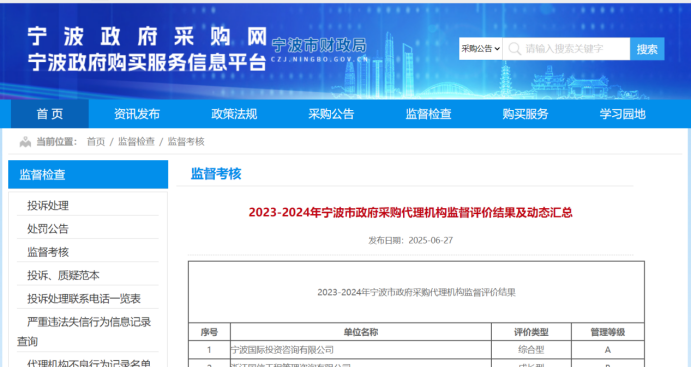Screen dimensions: 691x368
Task: Click the magnifier icon in search box
Action: coord(514,49)
